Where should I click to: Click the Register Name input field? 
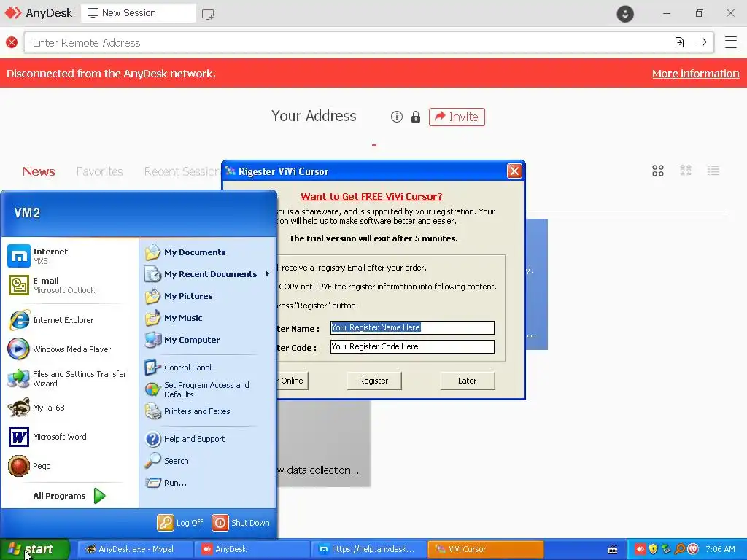412,327
